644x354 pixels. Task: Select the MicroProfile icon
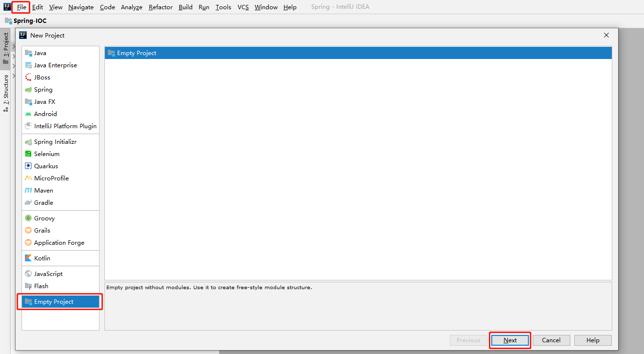click(28, 178)
